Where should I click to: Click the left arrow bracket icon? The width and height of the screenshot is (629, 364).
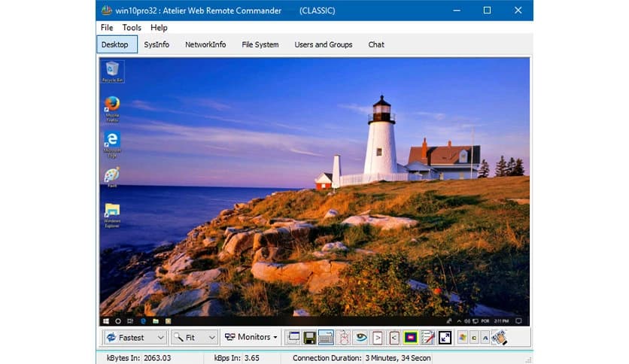394,338
